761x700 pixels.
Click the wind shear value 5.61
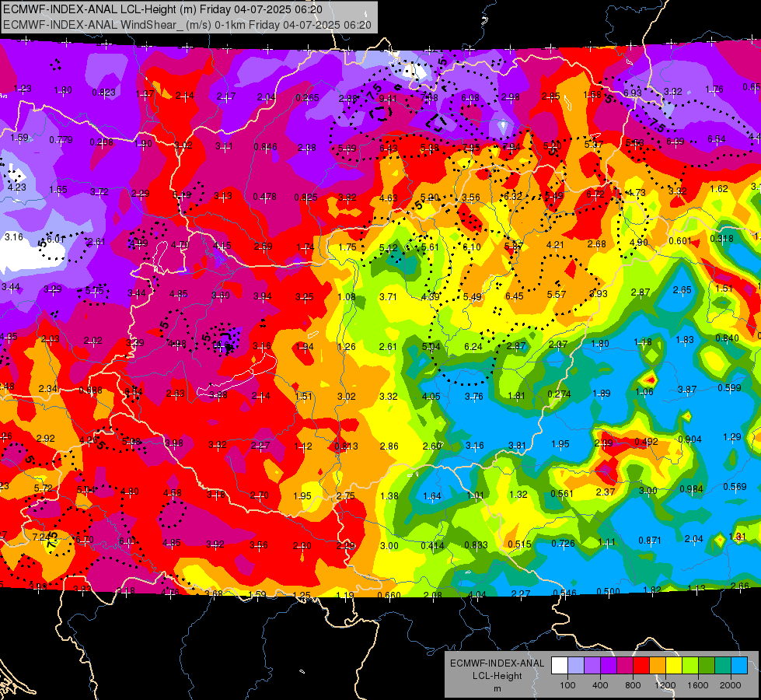430,247
